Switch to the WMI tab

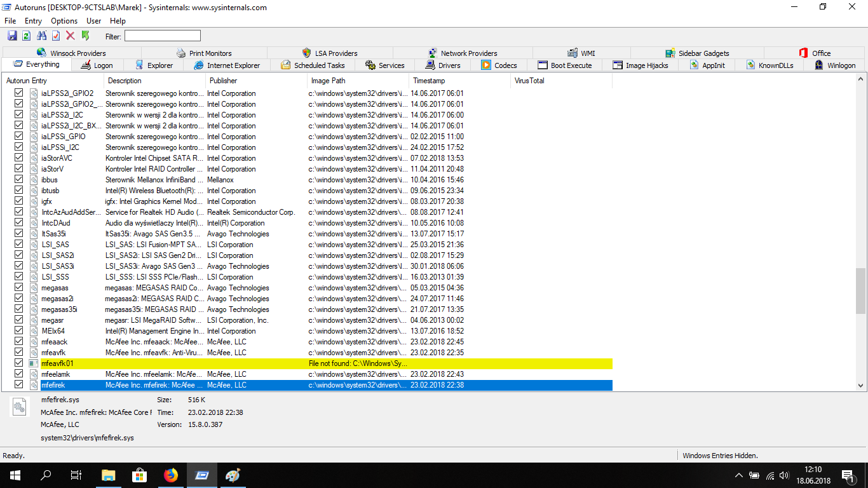click(x=581, y=53)
